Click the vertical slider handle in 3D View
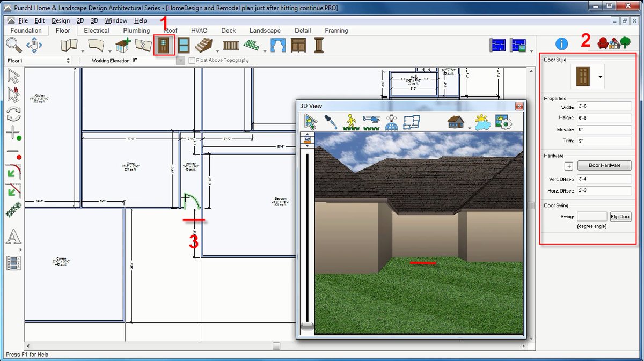Viewport: 644px width, 361px height. pyautogui.click(x=308, y=326)
